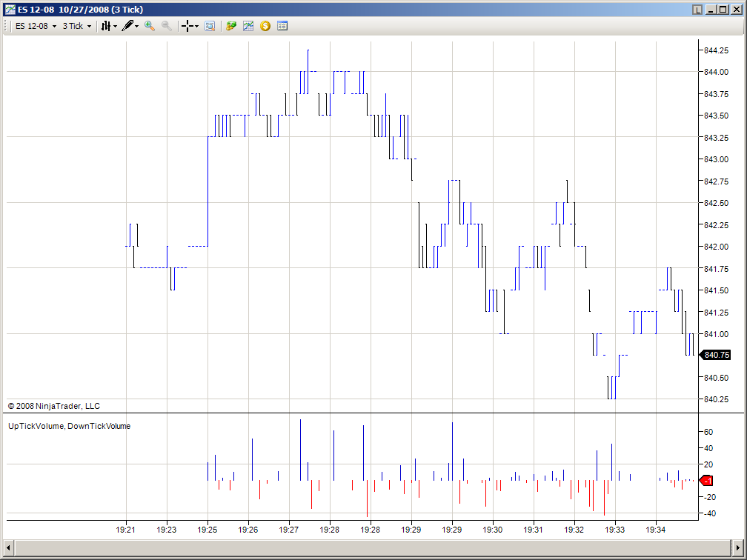Select the drawing tools pen icon
The width and height of the screenshot is (747, 560).
tap(127, 26)
